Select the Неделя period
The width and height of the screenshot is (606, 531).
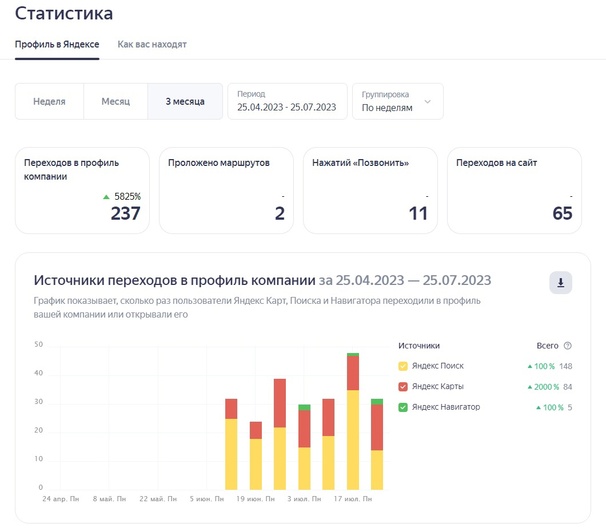pyautogui.click(x=49, y=101)
